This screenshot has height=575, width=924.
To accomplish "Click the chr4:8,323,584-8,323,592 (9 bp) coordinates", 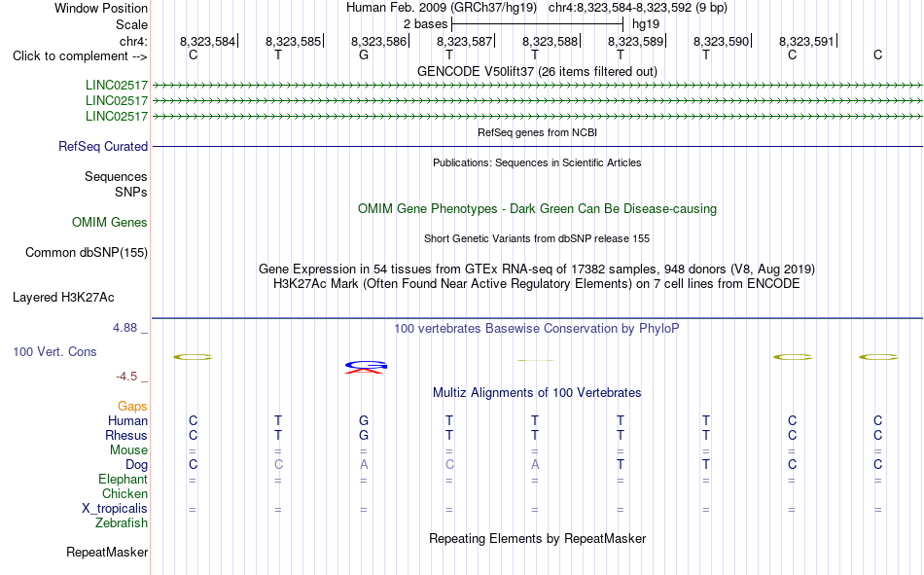I will coord(638,8).
